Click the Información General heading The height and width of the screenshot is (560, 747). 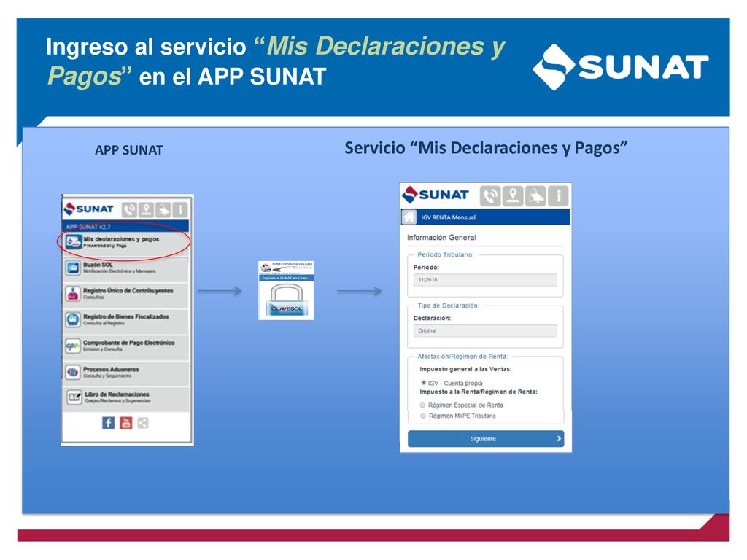tap(441, 237)
